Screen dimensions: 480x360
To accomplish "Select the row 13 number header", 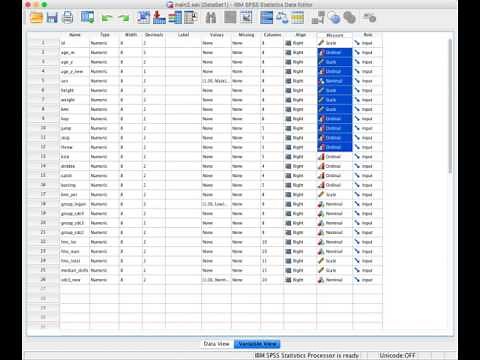I will (43, 157).
